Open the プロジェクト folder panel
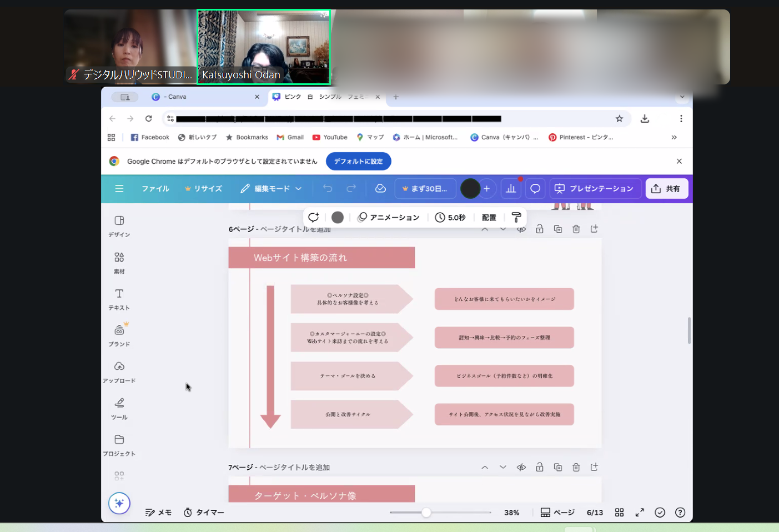Image resolution: width=779 pixels, height=532 pixels. coord(119,445)
